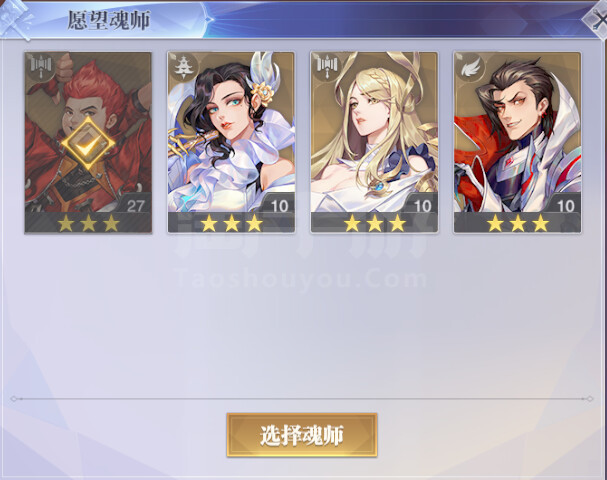
Task: Click the three-star rating under the blonde woman's card
Action: [375, 223]
